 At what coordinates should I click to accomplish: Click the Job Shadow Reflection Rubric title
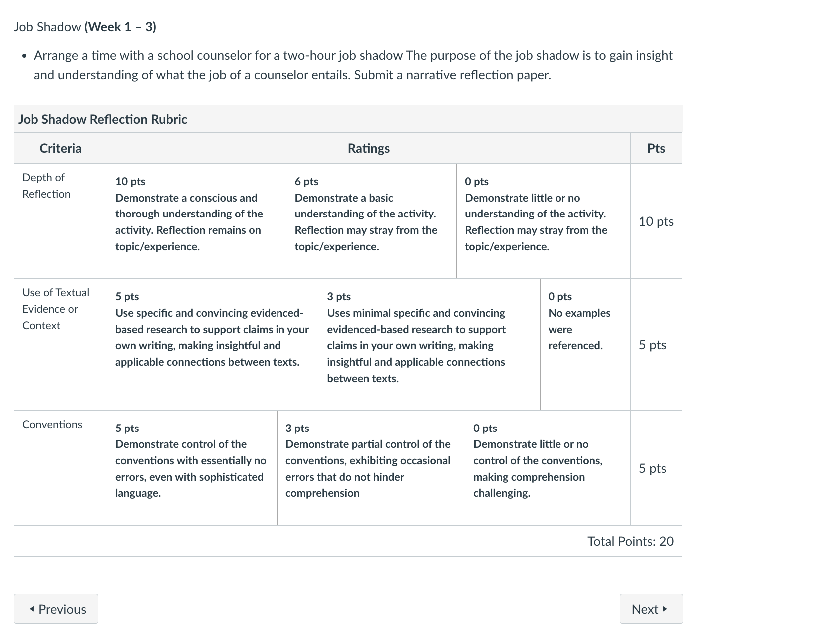103,119
